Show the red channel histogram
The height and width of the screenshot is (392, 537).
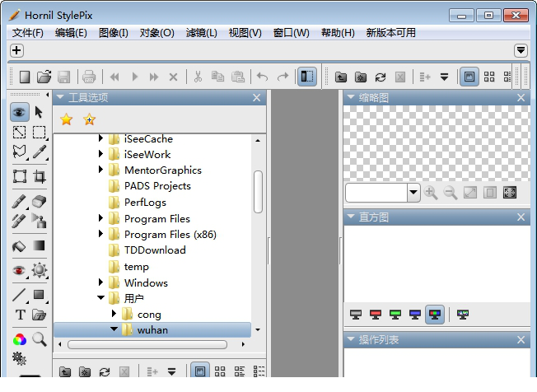376,314
